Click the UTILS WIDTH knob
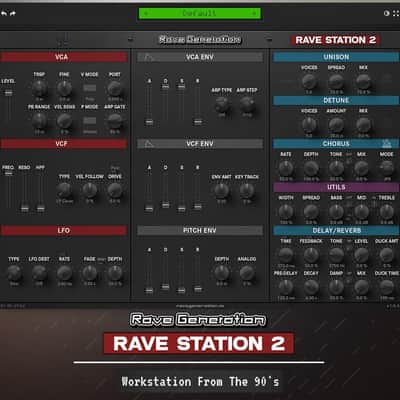 pos(286,211)
